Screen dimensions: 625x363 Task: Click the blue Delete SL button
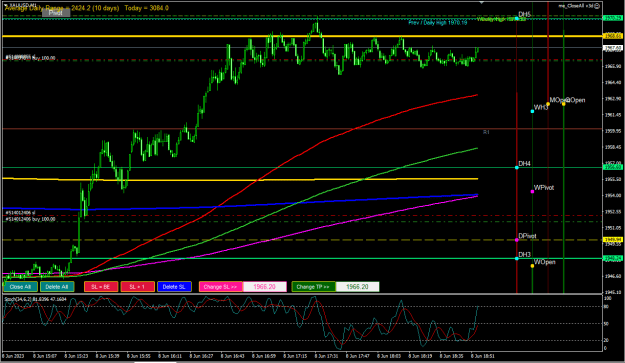point(174,286)
